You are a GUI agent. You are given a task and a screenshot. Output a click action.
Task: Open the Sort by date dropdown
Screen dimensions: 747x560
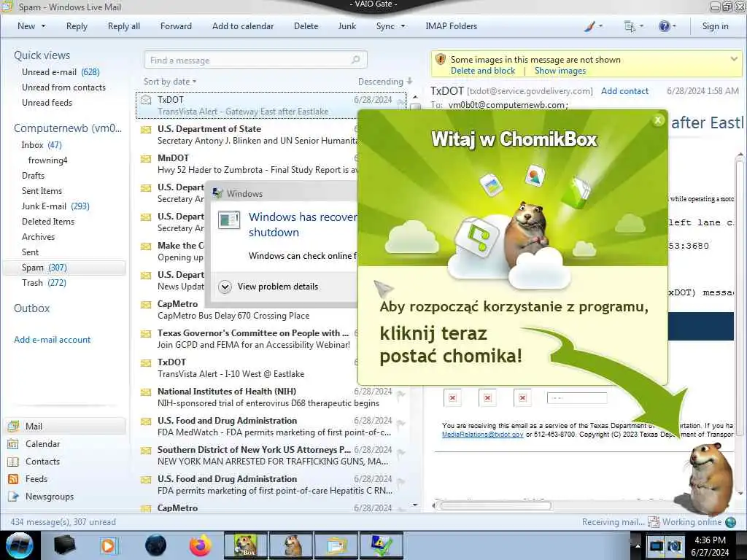(x=170, y=82)
